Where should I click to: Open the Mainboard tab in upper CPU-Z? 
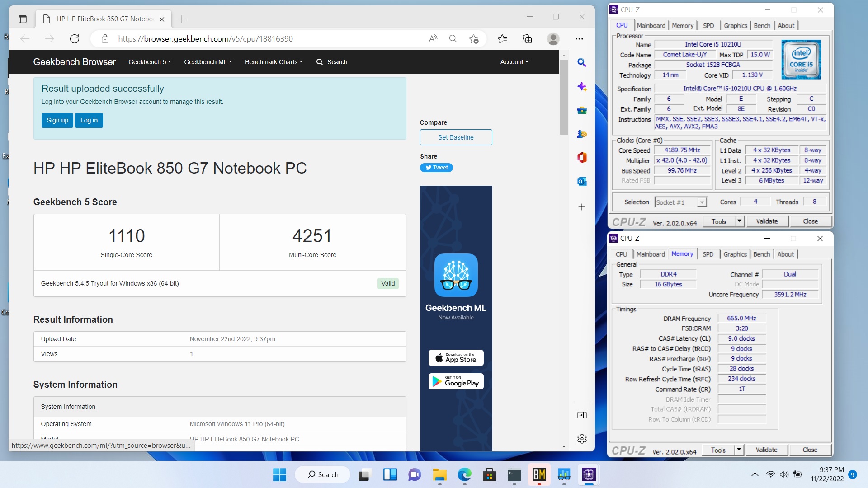[x=651, y=26]
